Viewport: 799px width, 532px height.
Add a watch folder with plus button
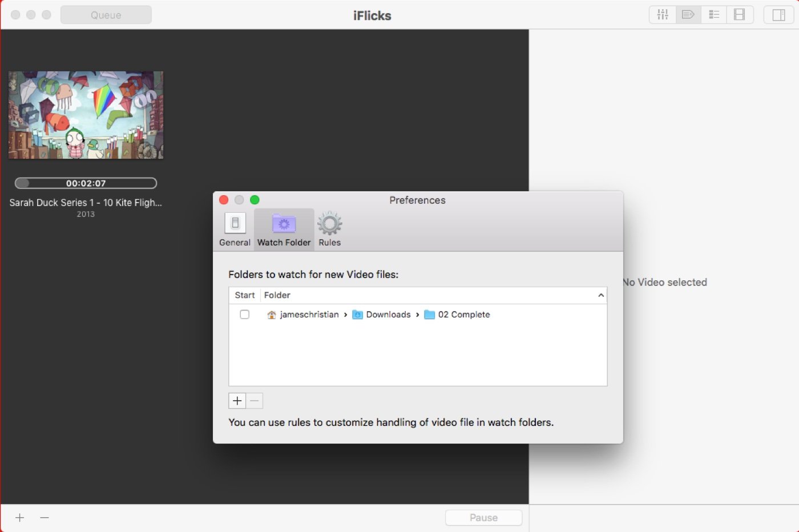[x=237, y=401]
